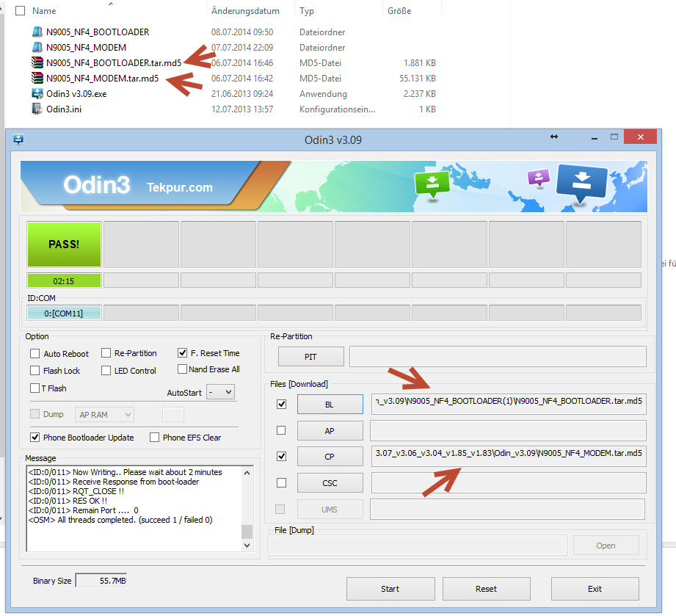Close the Odin3 v3.09 window

click(640, 137)
